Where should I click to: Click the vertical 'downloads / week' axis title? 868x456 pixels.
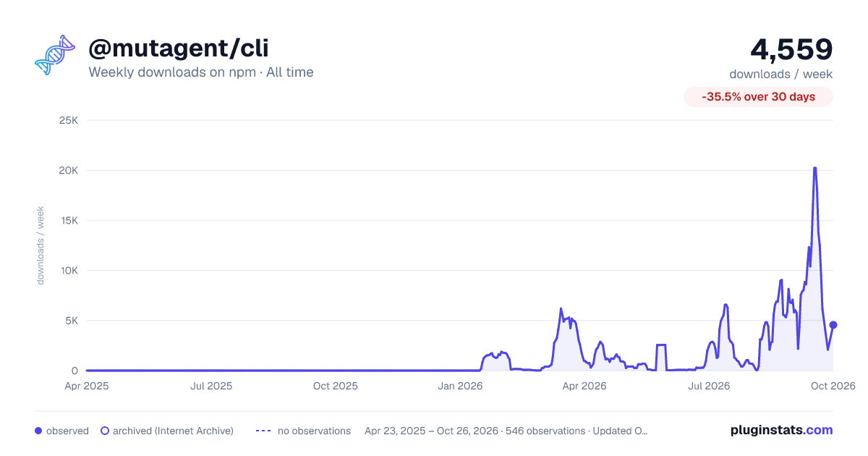(x=41, y=245)
